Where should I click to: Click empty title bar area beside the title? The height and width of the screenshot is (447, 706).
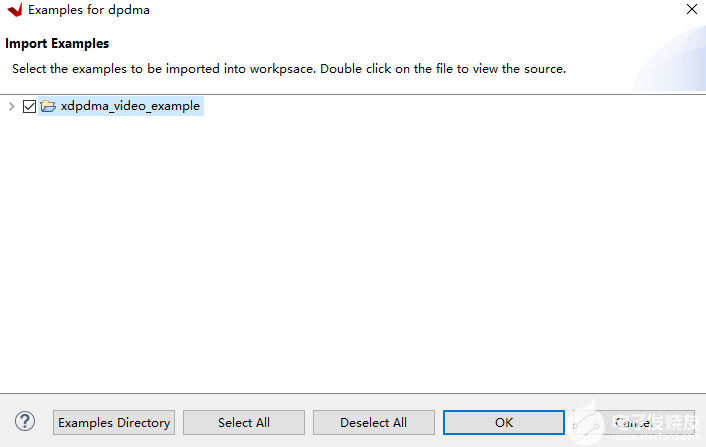[400, 10]
